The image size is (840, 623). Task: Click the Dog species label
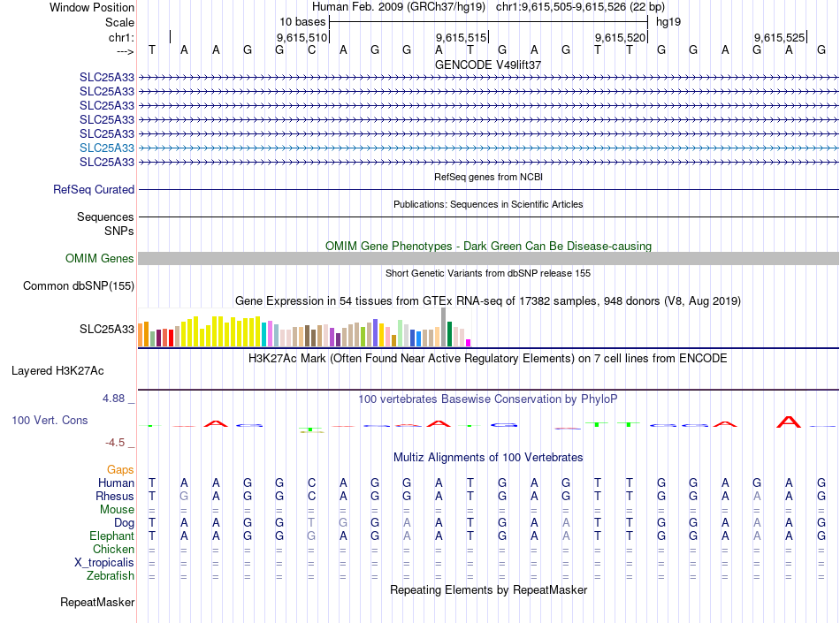[124, 523]
